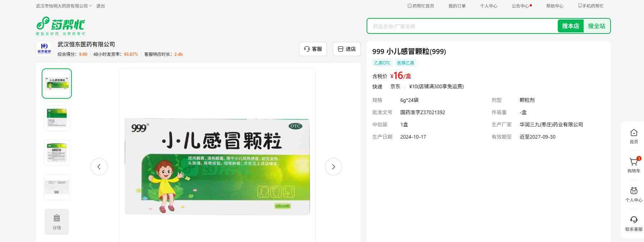The height and width of the screenshot is (242, 644).
Task: Click the 药帮忙 logo
Action: [60, 26]
